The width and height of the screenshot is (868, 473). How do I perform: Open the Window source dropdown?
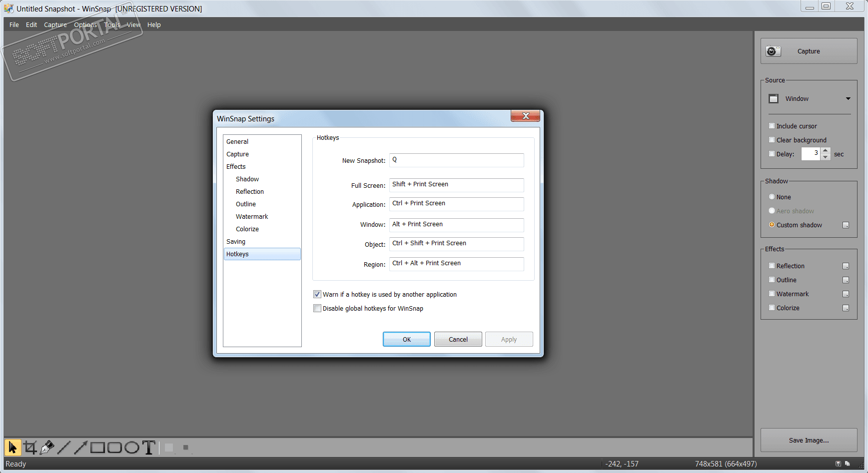tap(809, 98)
